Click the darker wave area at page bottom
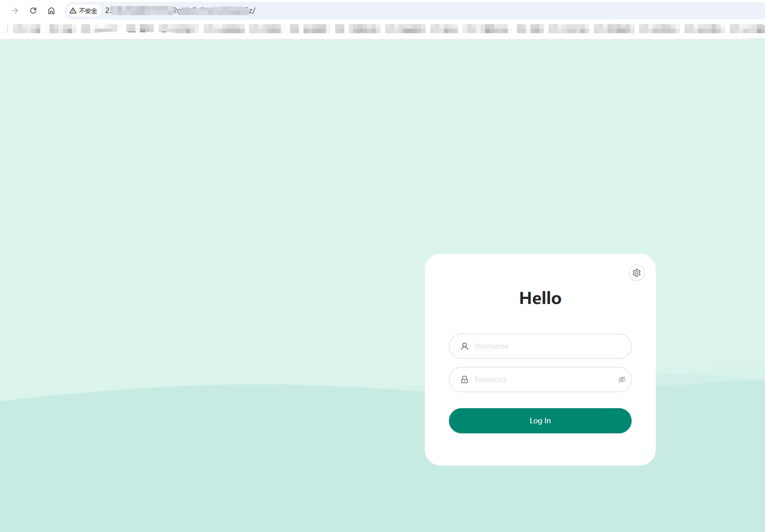Screen dimensions: 765x532 [x=201, y=478]
